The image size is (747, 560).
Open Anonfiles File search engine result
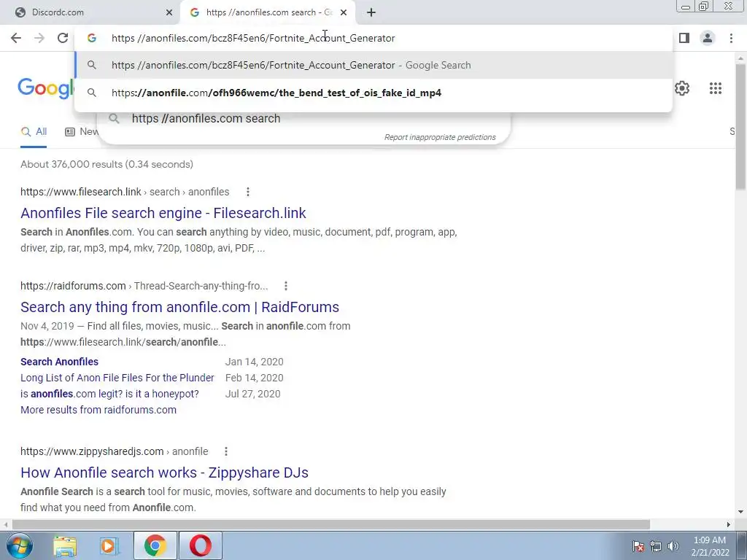(163, 213)
